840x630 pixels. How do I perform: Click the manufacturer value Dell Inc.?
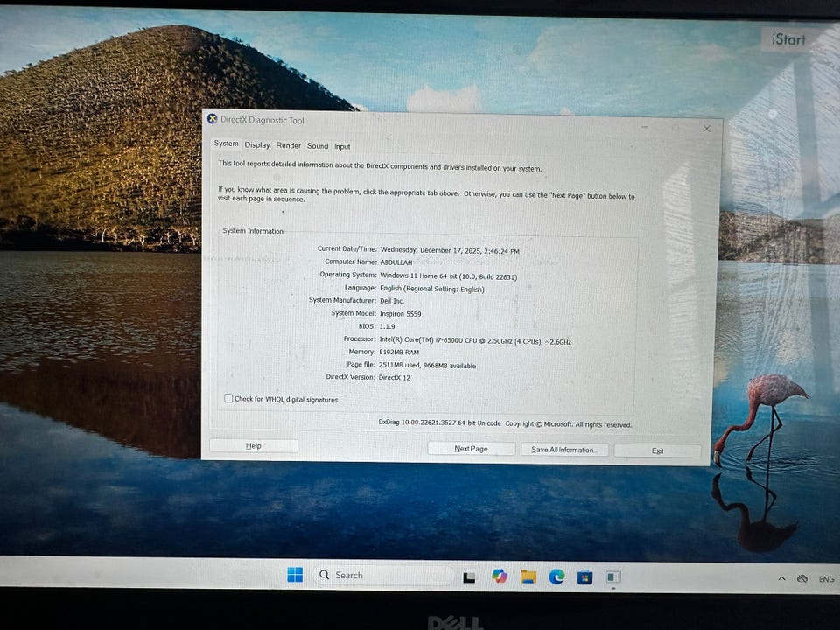[x=392, y=301]
